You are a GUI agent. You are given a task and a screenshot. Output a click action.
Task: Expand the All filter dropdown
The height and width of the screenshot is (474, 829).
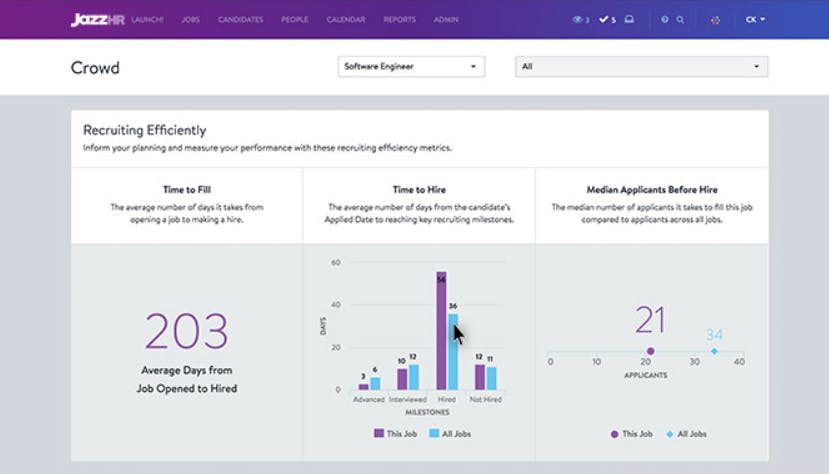click(x=642, y=67)
